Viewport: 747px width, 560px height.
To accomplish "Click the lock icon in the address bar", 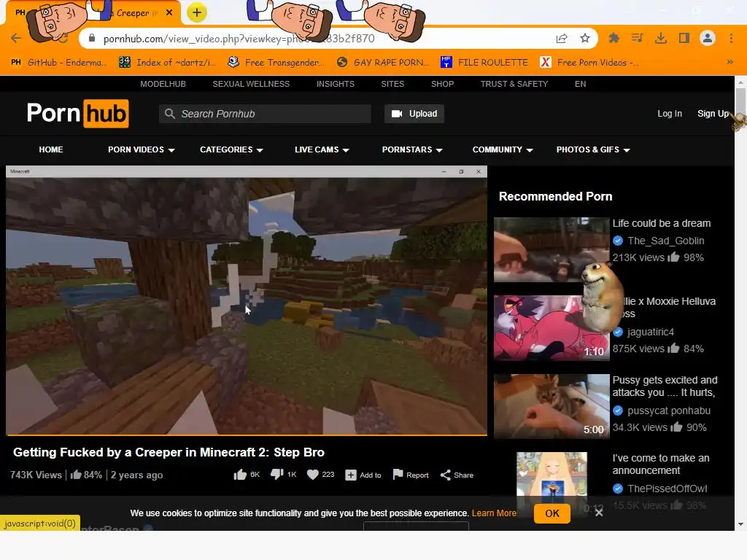I will [x=92, y=38].
